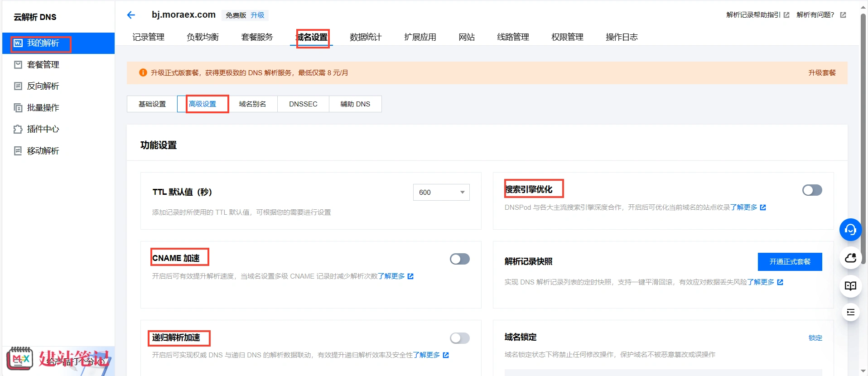Click 了解更多 under 解析记录快照
This screenshot has height=376, width=868.
click(761, 282)
